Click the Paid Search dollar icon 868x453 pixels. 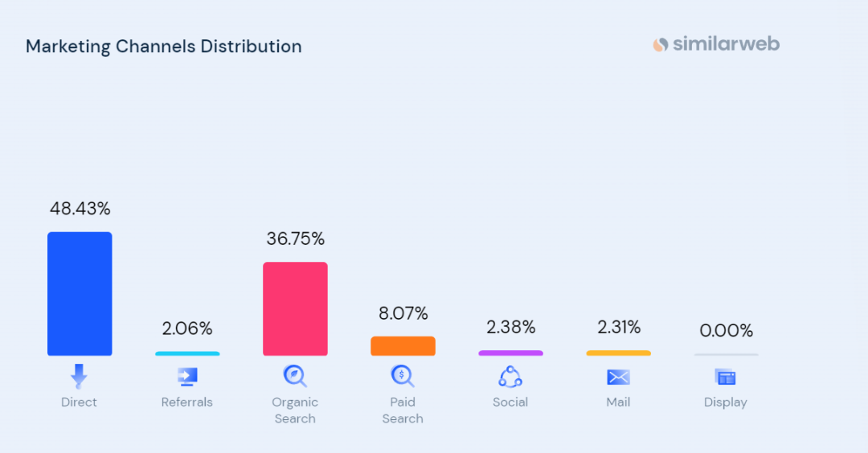[403, 375]
